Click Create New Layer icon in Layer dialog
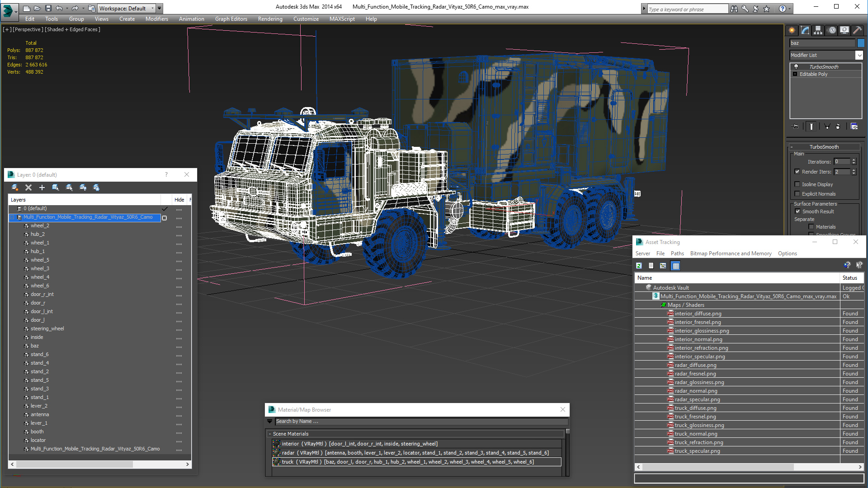 point(15,188)
